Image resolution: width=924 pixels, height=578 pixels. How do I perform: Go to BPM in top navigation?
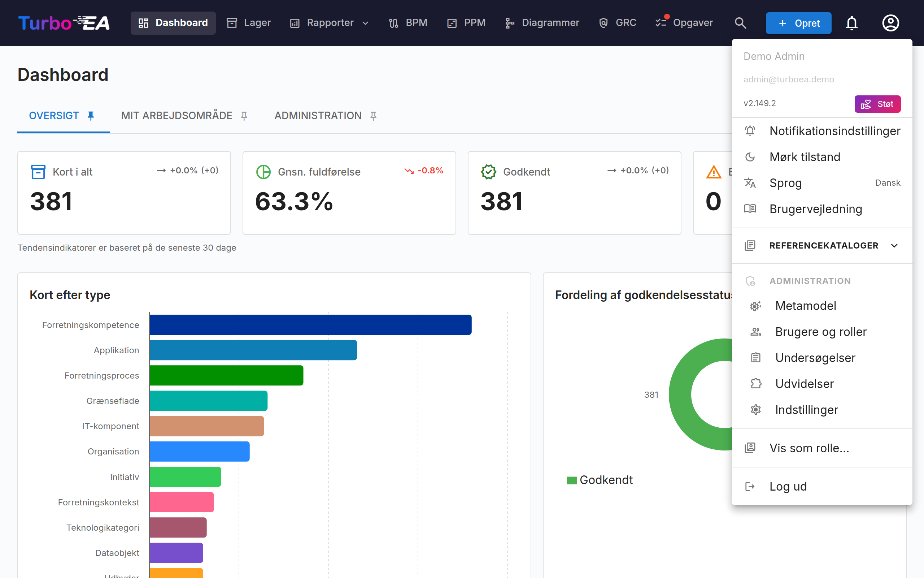[408, 23]
